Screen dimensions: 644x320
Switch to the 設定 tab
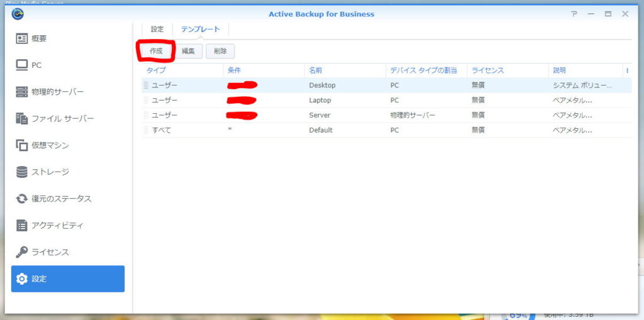coord(157,29)
